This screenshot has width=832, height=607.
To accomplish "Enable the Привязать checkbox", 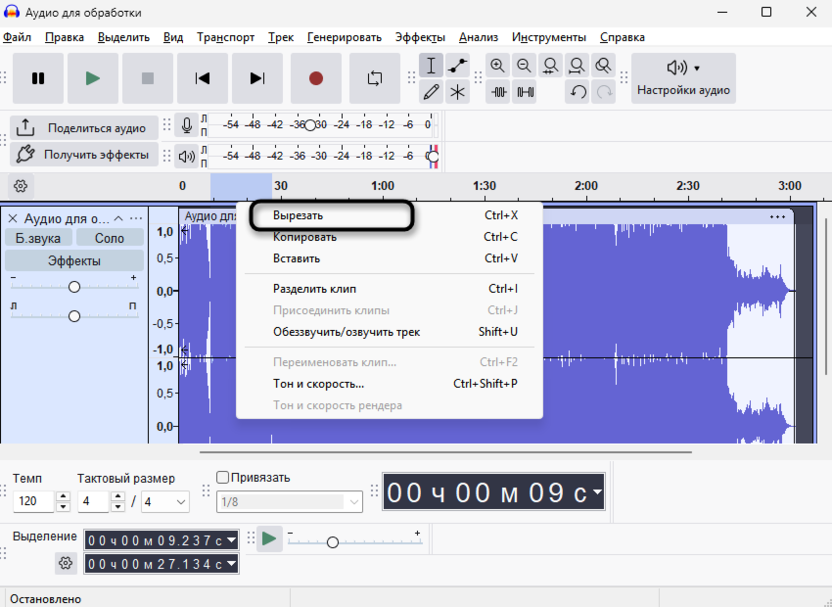I will (221, 477).
